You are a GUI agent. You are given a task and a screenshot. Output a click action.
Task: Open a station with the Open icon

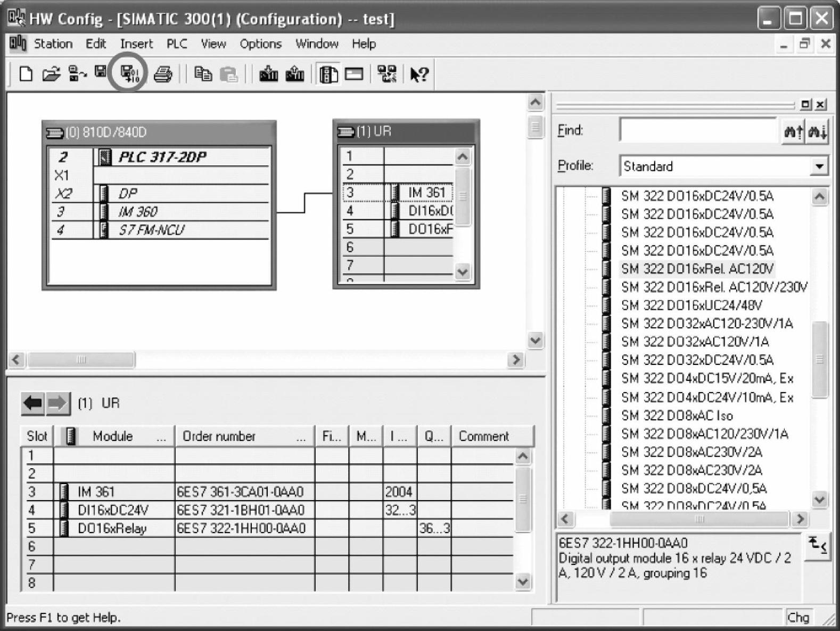coord(51,73)
